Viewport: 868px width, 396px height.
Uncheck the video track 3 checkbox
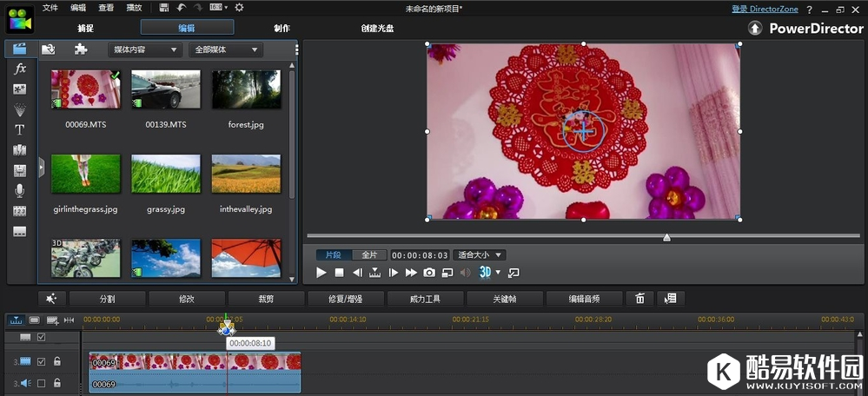click(x=41, y=362)
